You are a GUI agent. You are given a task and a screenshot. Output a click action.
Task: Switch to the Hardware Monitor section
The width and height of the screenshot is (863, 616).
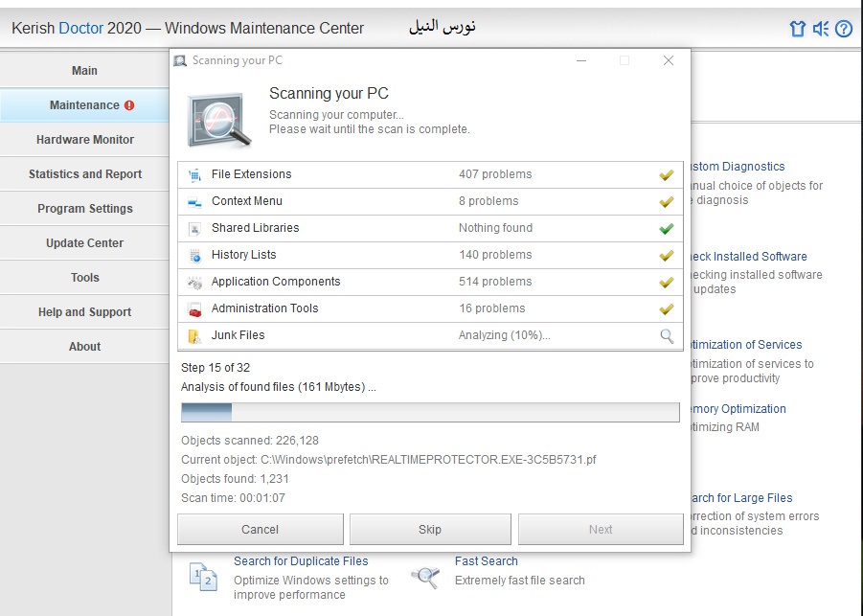pos(84,140)
